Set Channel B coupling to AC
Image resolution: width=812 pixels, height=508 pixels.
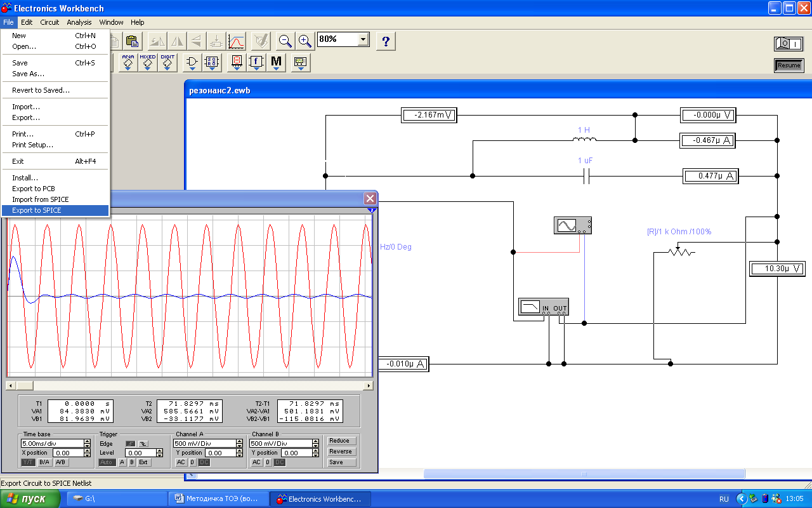coord(256,462)
